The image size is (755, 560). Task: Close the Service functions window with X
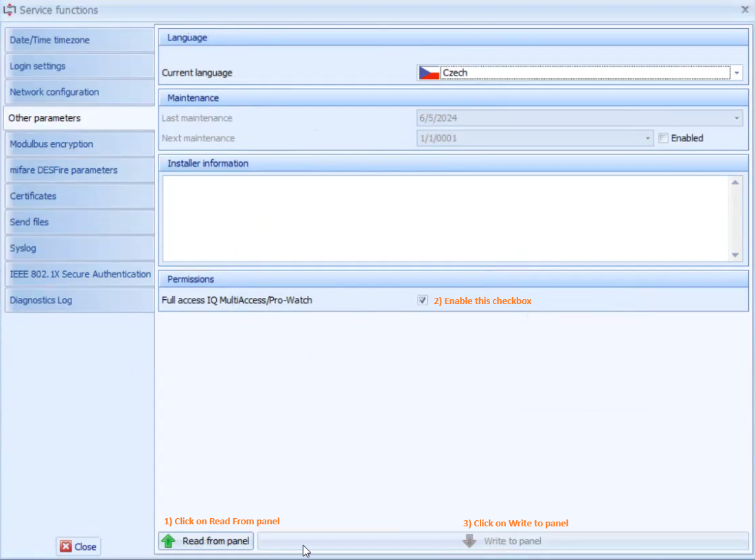pos(745,10)
